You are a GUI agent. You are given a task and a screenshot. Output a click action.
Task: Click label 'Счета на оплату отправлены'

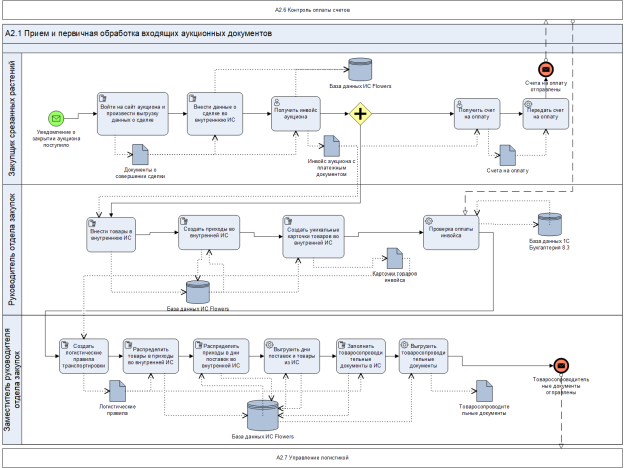(546, 86)
